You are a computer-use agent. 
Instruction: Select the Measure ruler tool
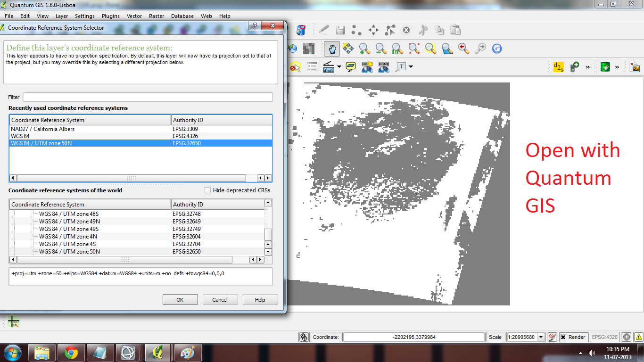[x=329, y=67]
